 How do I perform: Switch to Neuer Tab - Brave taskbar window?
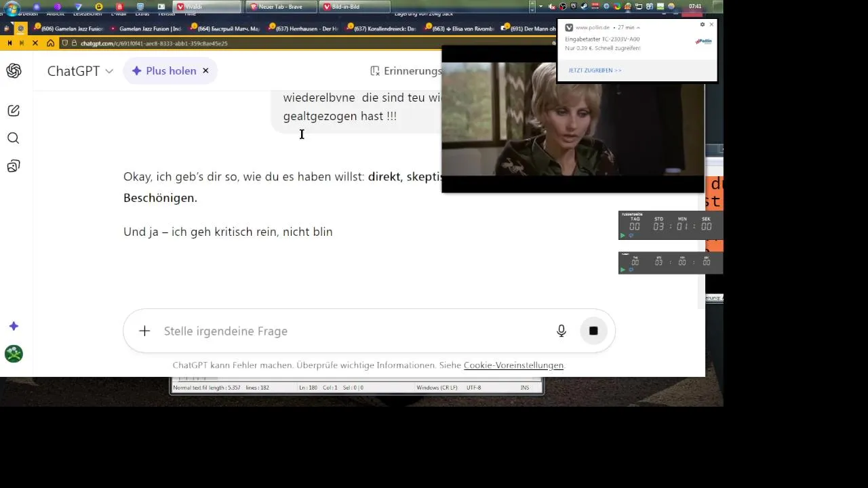282,7
